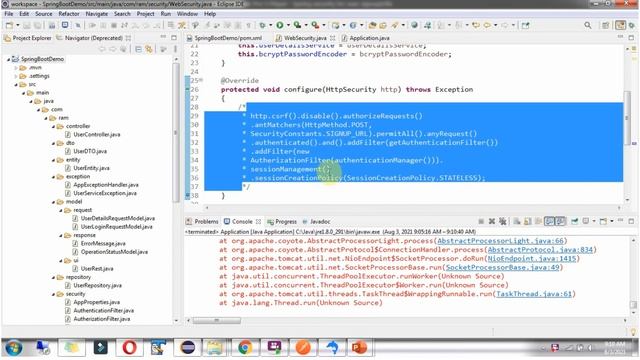Open the AbstractProcessorLight.java:66 link
The image size is (640, 360).
coord(500,241)
